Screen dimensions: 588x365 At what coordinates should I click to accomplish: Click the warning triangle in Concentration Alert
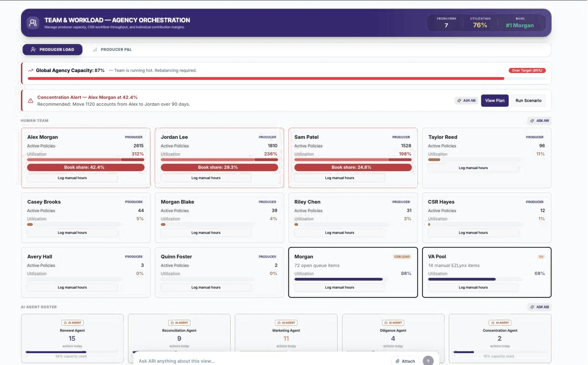tap(31, 100)
